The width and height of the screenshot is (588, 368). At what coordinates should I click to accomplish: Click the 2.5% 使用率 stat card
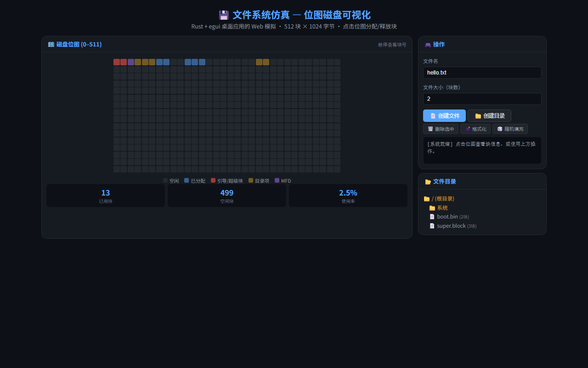pos(348,195)
